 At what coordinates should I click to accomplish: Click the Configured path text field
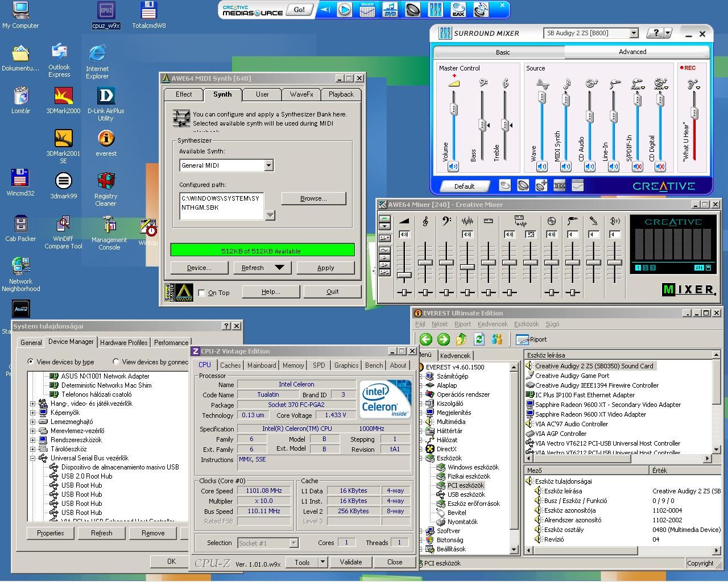221,206
